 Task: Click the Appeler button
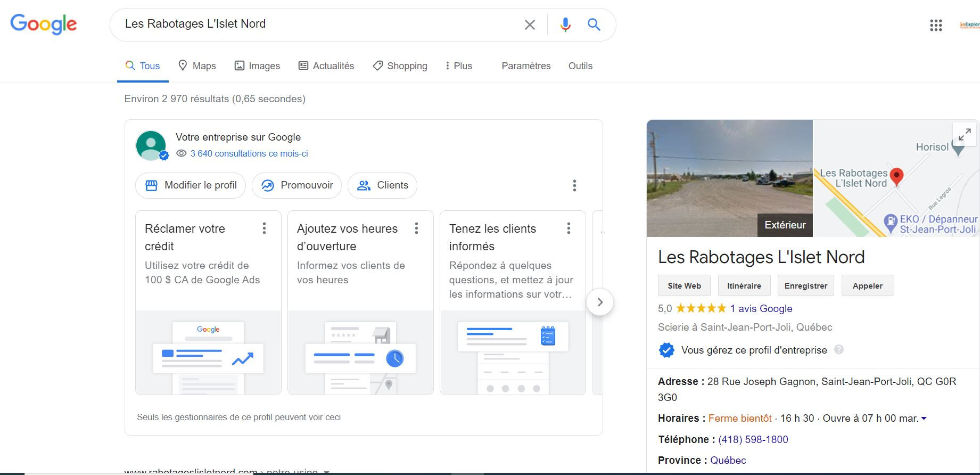pos(868,285)
